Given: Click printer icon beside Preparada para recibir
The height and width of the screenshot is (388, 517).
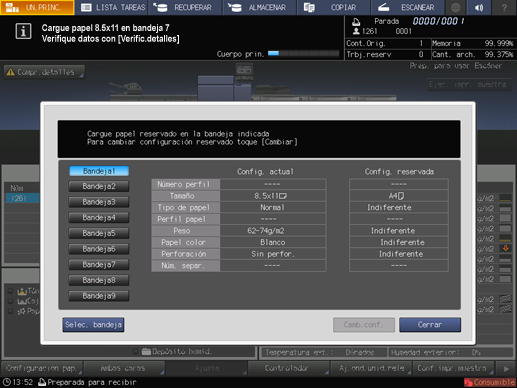Looking at the screenshot, I should 42,382.
